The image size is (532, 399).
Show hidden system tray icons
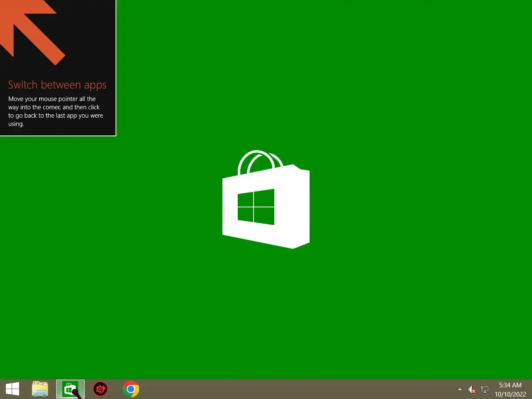point(460,389)
